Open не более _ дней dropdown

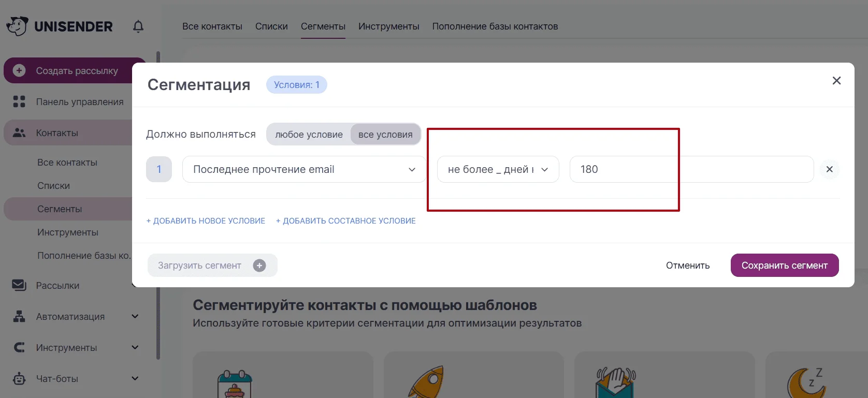tap(498, 169)
